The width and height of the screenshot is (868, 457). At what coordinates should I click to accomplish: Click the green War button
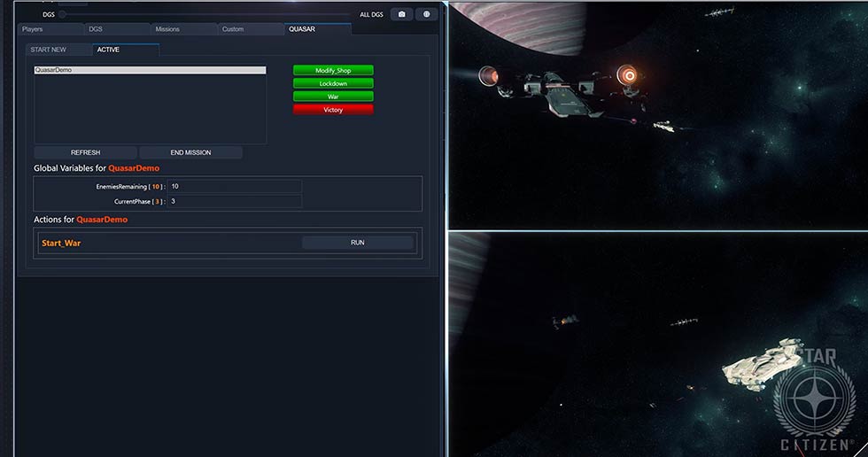coord(333,97)
